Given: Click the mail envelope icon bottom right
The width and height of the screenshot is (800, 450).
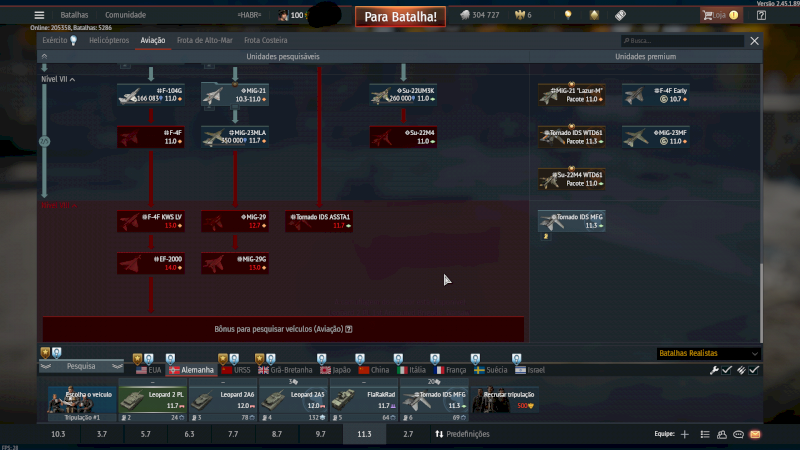Looking at the screenshot, I should [x=755, y=435].
